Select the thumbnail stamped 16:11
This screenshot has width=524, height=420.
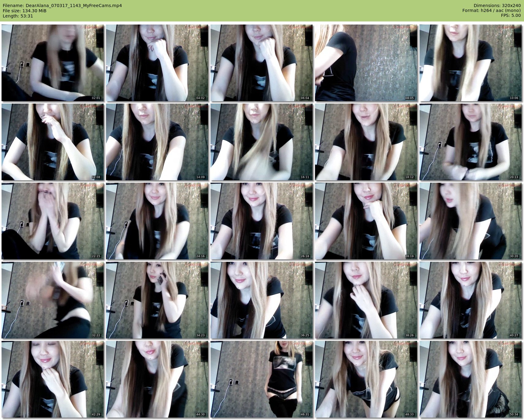click(262, 142)
